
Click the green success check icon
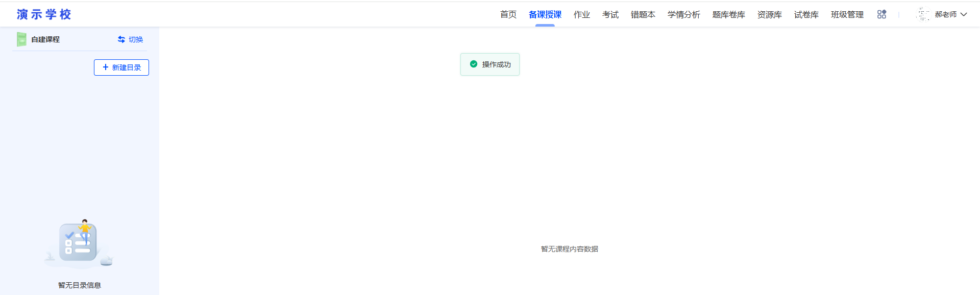point(474,64)
